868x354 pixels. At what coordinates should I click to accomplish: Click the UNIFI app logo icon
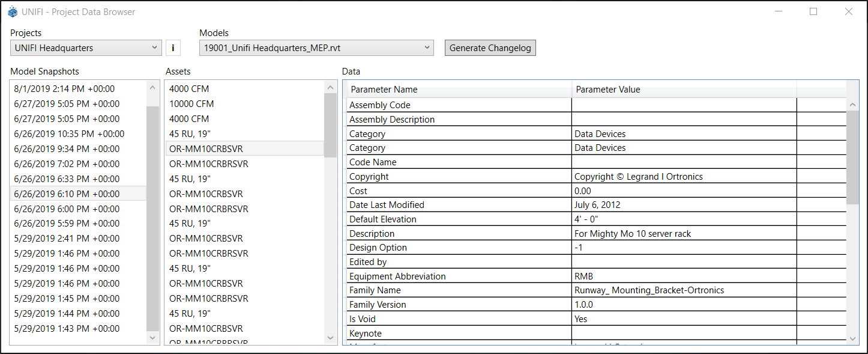point(12,12)
